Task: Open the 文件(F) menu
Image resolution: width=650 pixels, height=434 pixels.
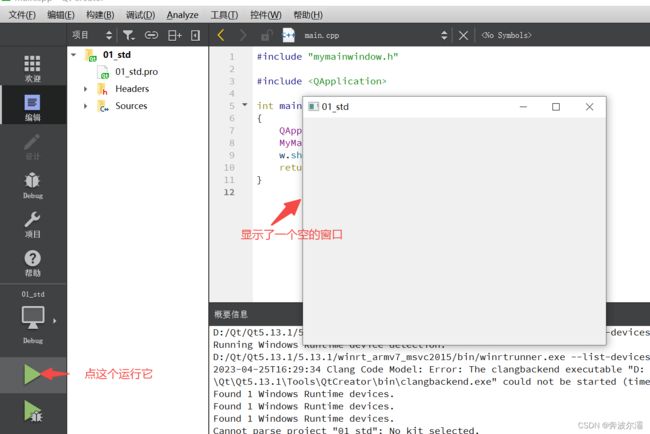Action: tap(22, 15)
